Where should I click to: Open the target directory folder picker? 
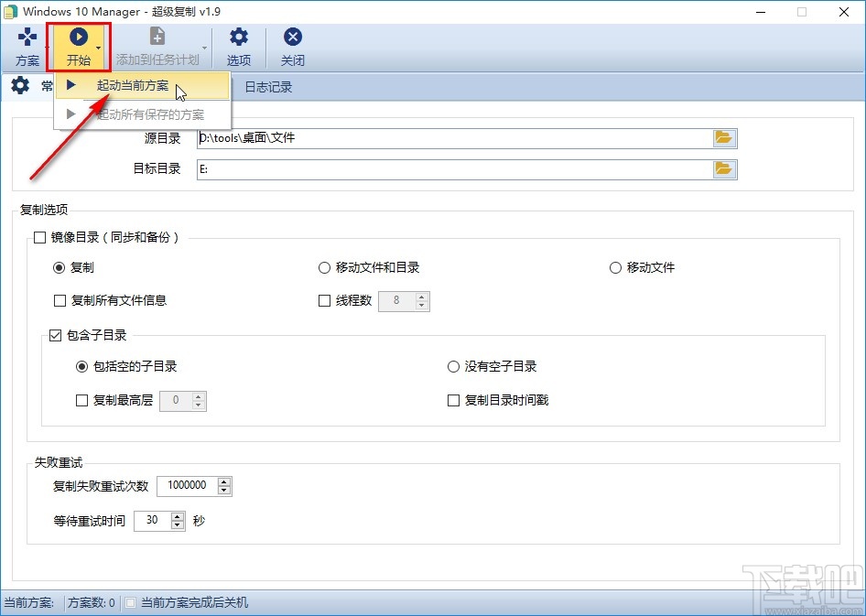pos(725,169)
